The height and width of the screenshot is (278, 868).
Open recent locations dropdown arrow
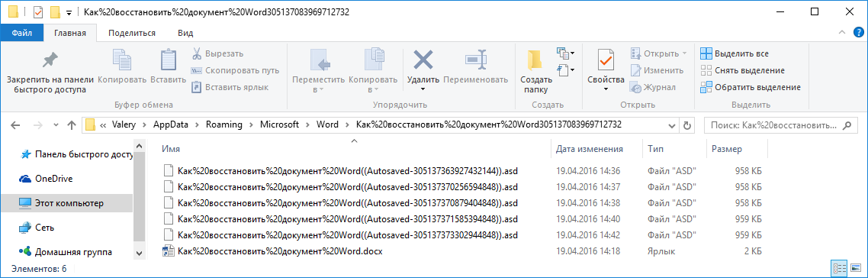[56, 125]
